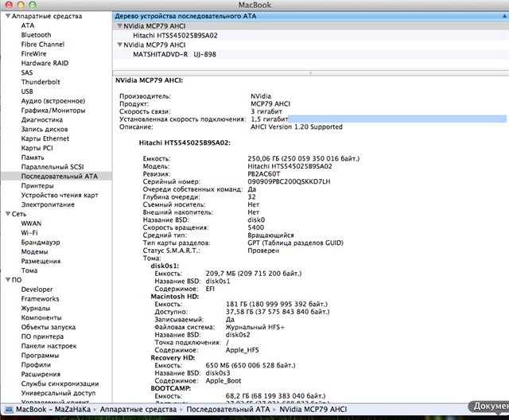
Task: Click the BOOTCAMP volume heading
Action: click(171, 388)
